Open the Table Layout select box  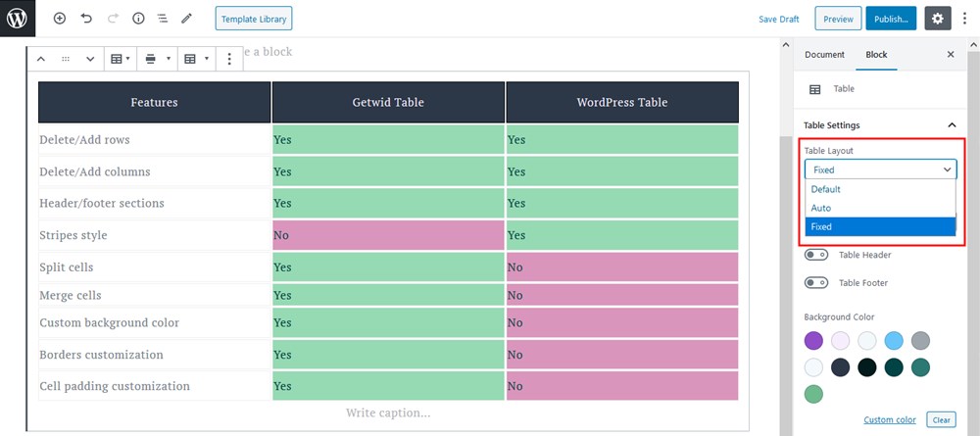coord(881,170)
